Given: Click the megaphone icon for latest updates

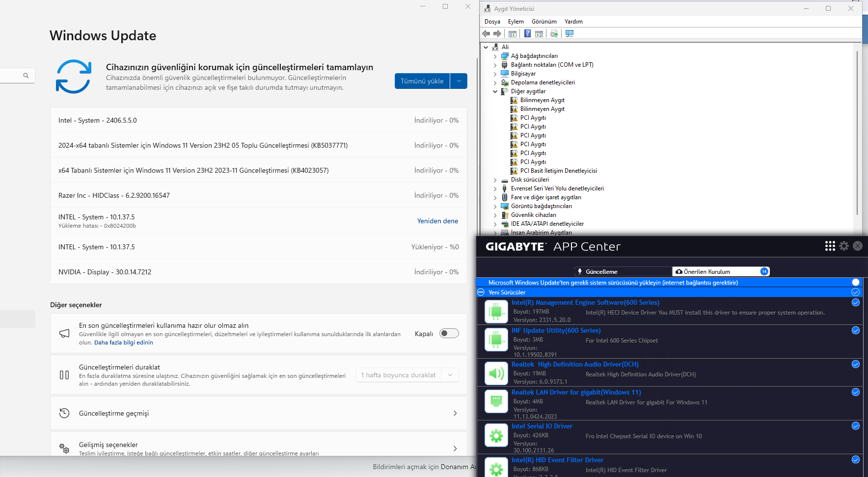Looking at the screenshot, I should tap(64, 334).
